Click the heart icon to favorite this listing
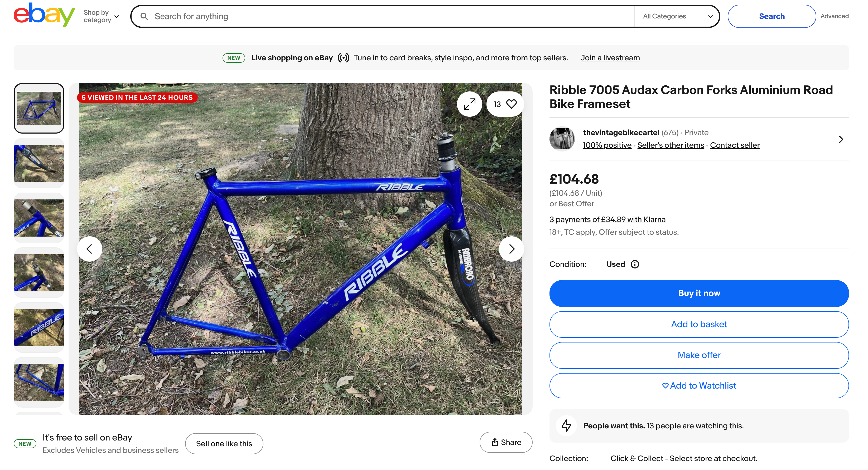 pyautogui.click(x=511, y=104)
